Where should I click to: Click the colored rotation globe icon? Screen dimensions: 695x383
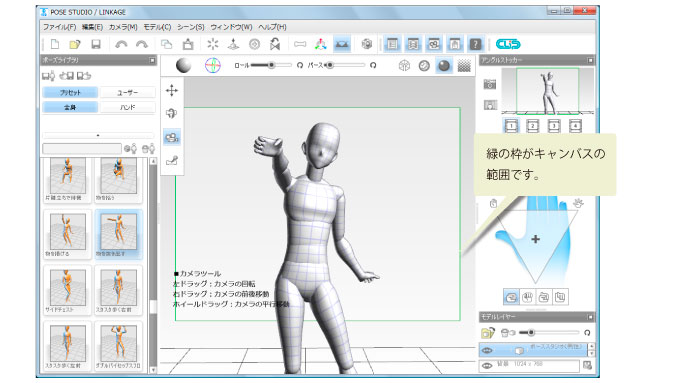(213, 65)
